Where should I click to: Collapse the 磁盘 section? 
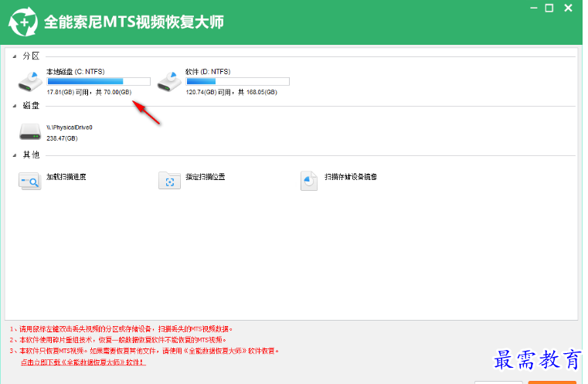(15, 106)
